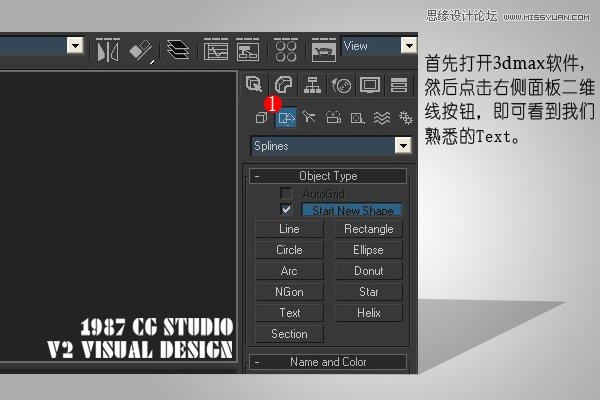This screenshot has width=600, height=400.
Task: Open the Layer Manager icon
Action: pos(177,48)
